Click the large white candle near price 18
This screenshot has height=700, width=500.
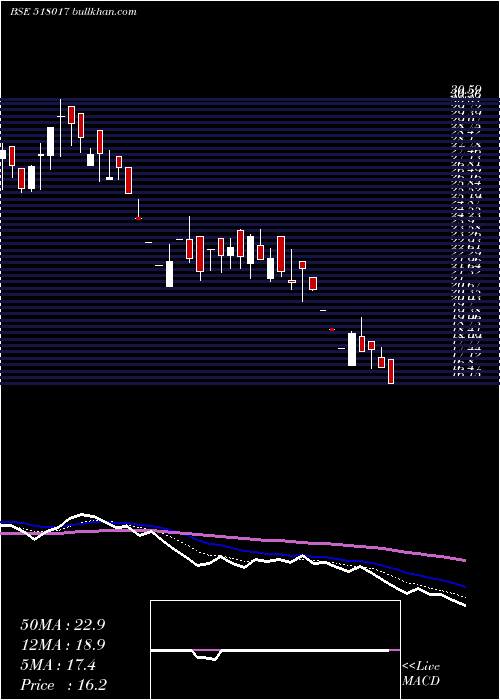pos(352,349)
